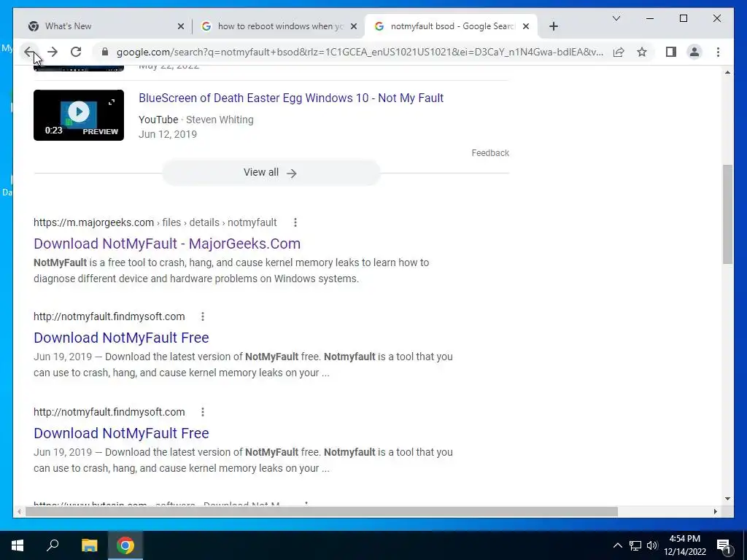Expand the video thumbnail preview

click(112, 102)
